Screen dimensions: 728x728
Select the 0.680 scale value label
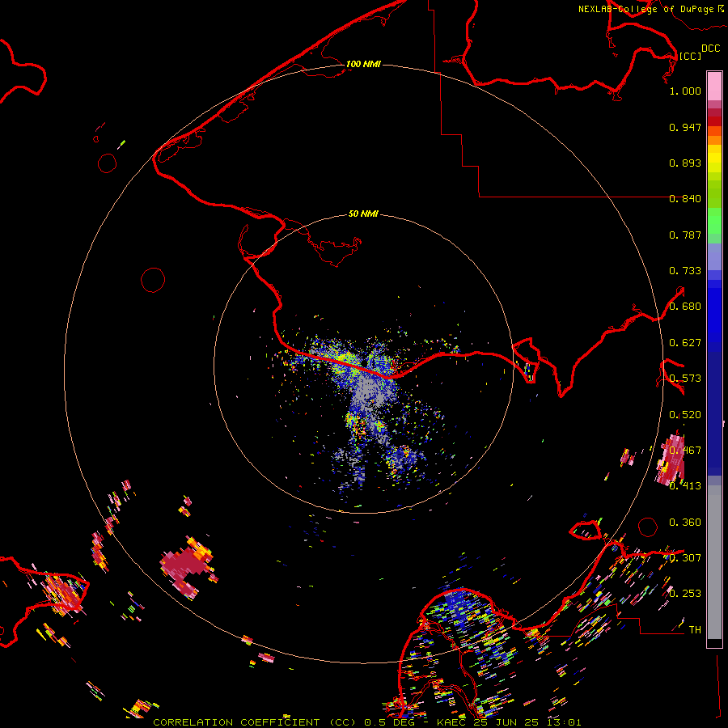click(x=685, y=307)
